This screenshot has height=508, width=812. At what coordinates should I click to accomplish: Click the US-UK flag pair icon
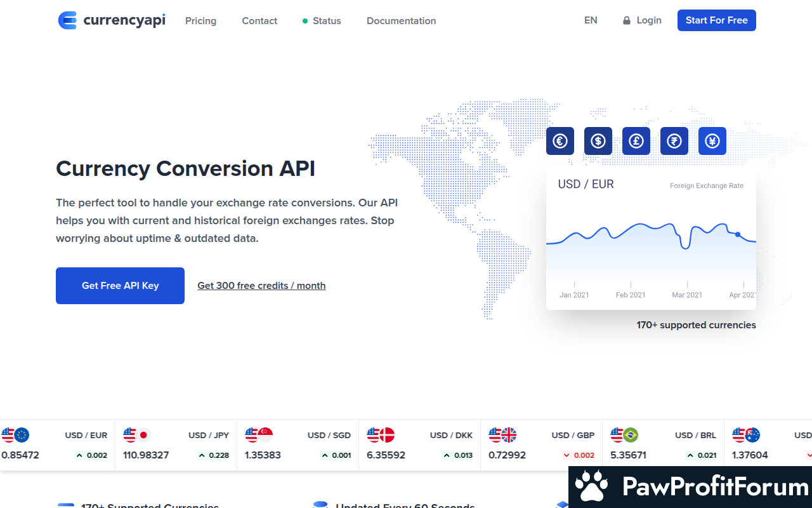click(x=502, y=435)
